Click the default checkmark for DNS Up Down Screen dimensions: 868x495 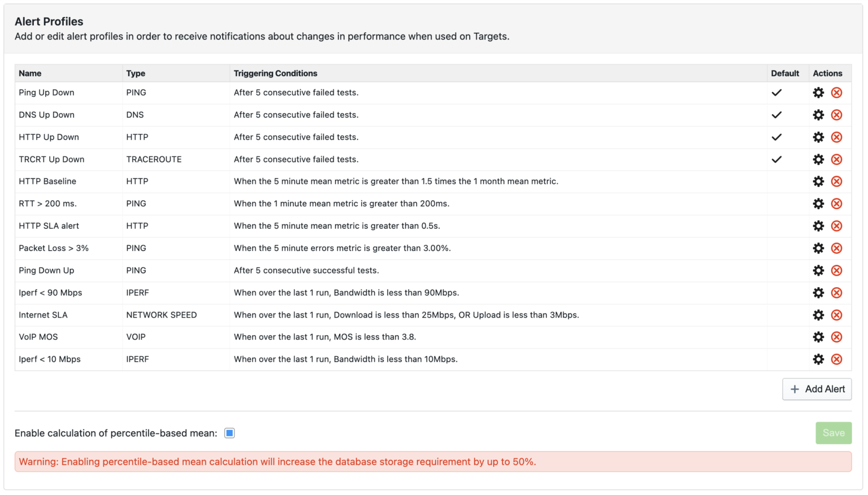click(777, 115)
